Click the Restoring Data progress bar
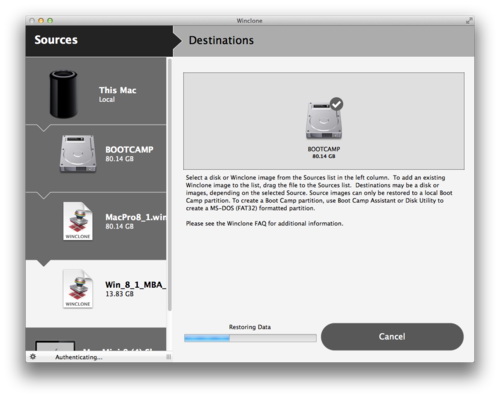 click(x=250, y=338)
